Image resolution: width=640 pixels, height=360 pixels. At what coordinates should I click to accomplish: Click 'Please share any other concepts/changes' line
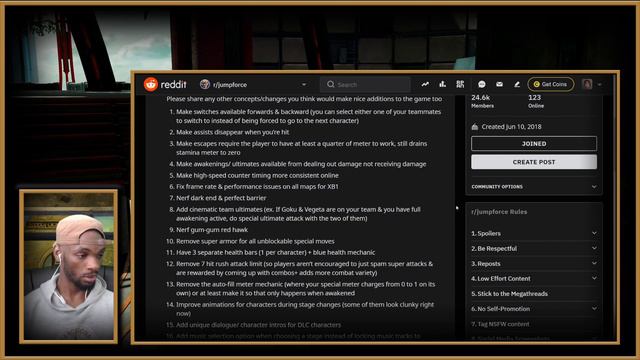[x=304, y=99]
